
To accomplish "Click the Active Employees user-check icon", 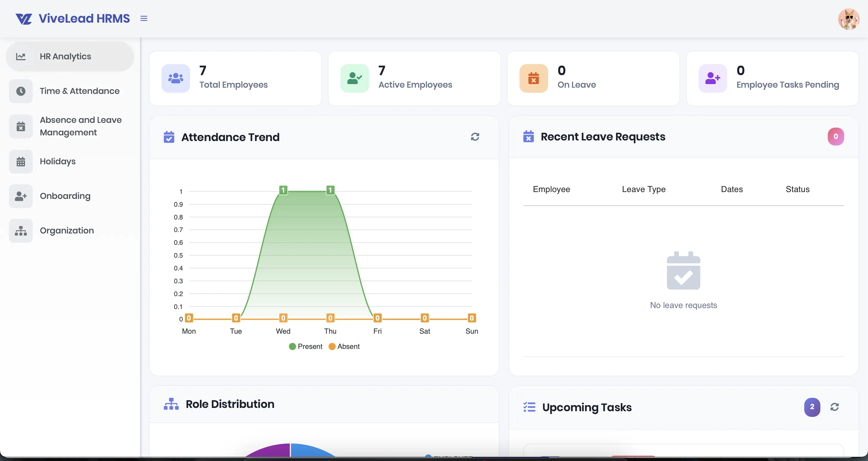I will pyautogui.click(x=354, y=78).
